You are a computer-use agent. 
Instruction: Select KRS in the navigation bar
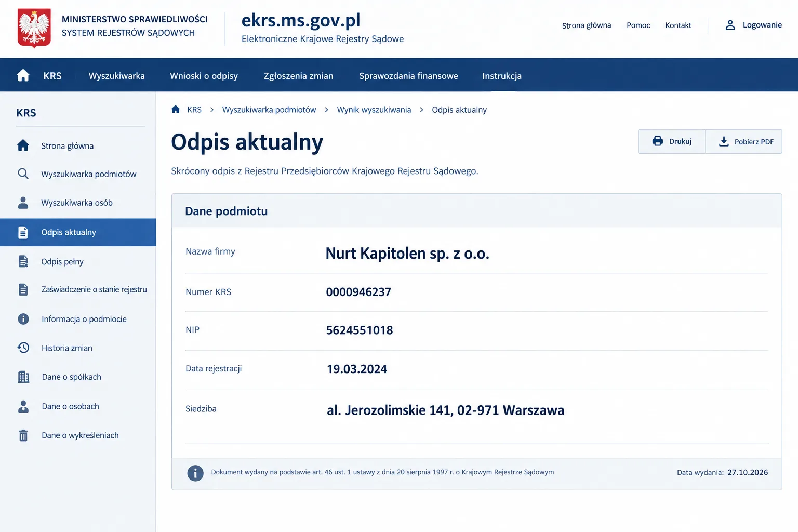pyautogui.click(x=52, y=76)
